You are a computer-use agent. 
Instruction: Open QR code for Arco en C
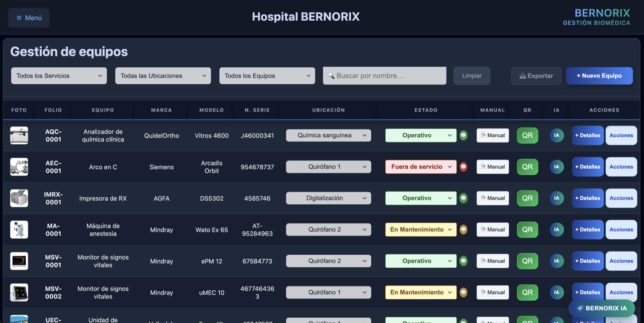[527, 167]
